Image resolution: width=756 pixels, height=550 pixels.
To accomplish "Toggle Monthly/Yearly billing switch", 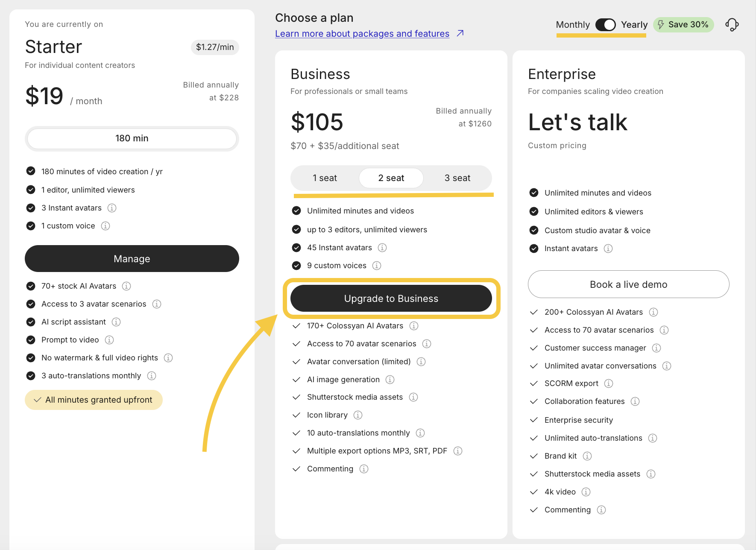I will click(605, 25).
